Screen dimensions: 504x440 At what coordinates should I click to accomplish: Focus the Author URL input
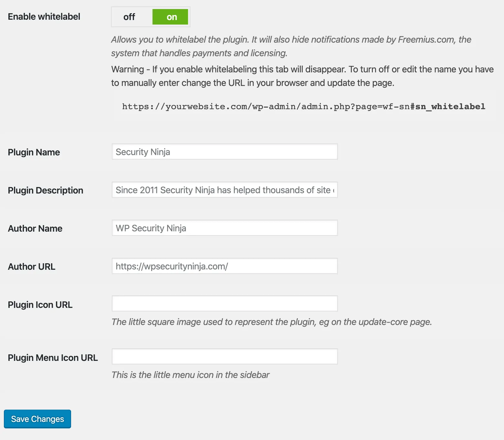(x=225, y=266)
